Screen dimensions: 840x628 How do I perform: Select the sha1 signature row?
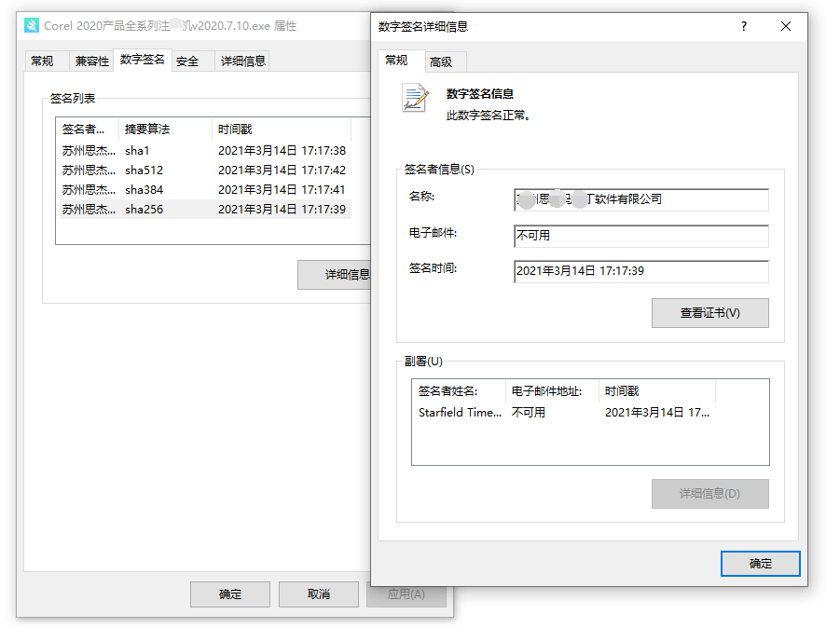click(206, 151)
